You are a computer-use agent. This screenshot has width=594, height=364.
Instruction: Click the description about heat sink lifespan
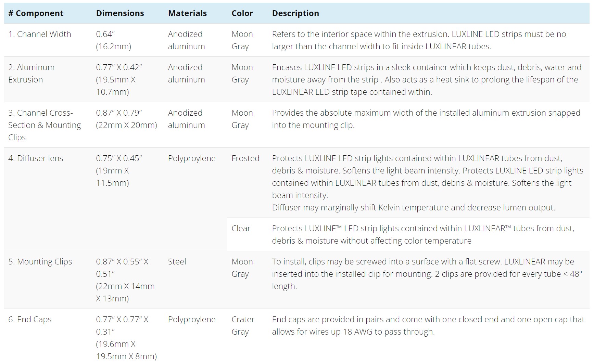[427, 80]
